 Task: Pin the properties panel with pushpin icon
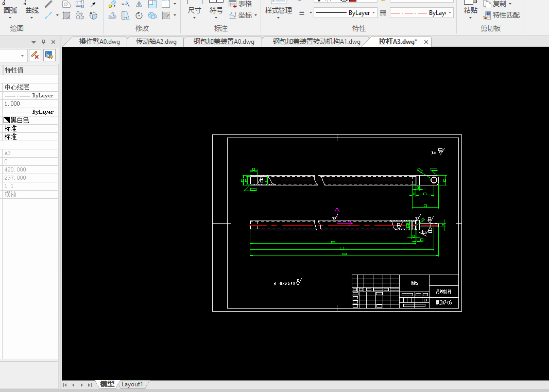point(43,42)
